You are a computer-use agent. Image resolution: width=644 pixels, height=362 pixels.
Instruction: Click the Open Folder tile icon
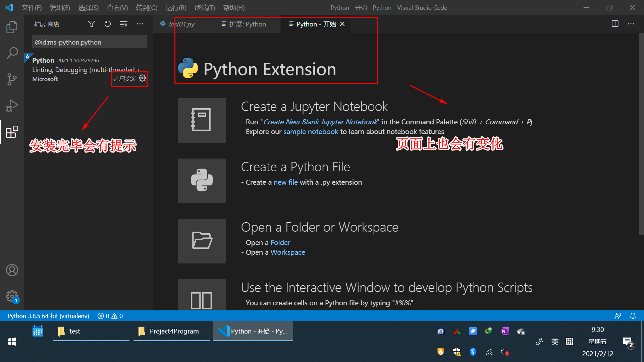click(x=202, y=241)
